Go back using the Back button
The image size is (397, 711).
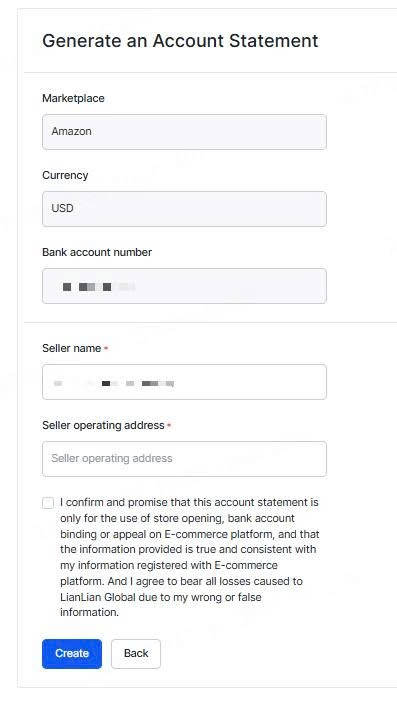[136, 653]
